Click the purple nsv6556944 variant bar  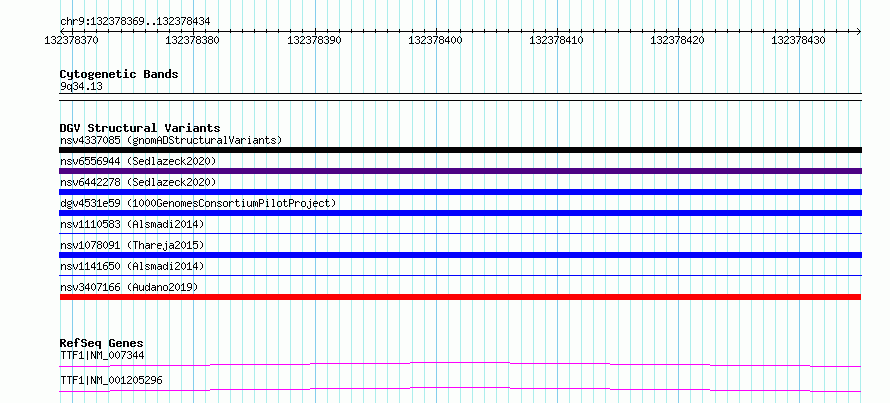(x=460, y=171)
